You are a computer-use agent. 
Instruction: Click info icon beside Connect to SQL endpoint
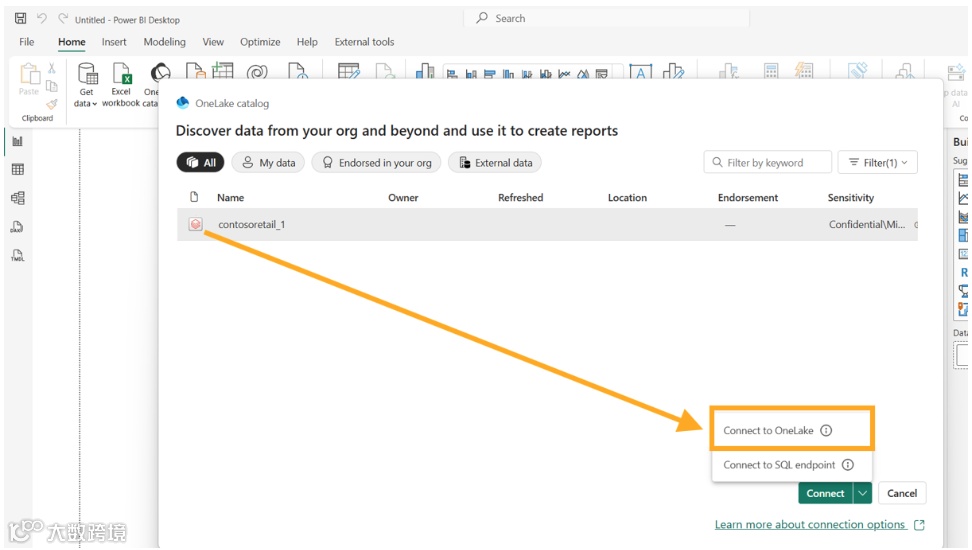848,465
